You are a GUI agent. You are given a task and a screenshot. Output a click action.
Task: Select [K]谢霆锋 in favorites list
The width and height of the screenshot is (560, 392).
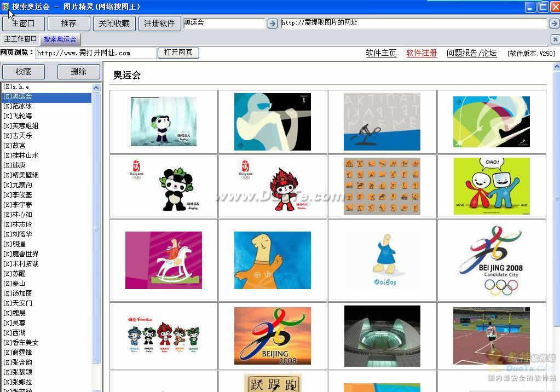point(47,353)
